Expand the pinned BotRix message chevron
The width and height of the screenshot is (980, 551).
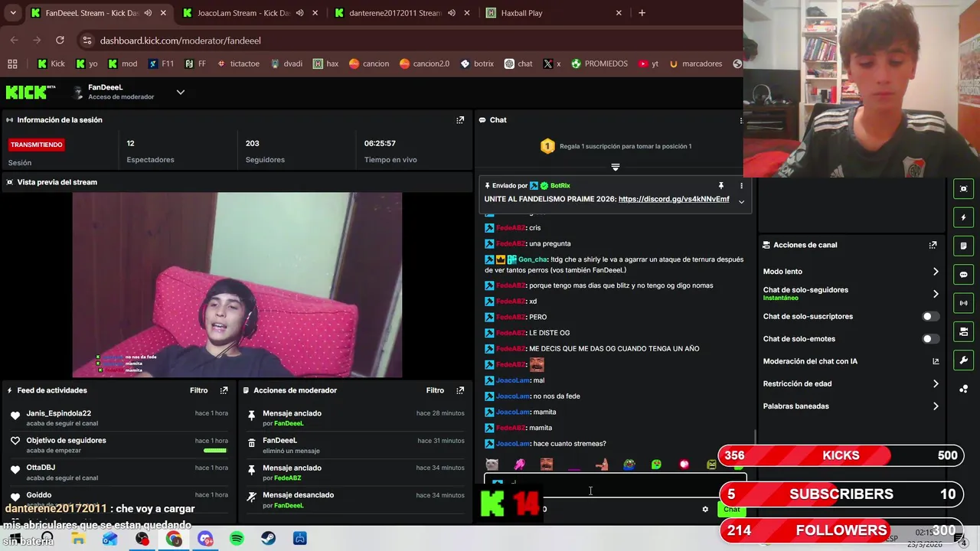(740, 201)
